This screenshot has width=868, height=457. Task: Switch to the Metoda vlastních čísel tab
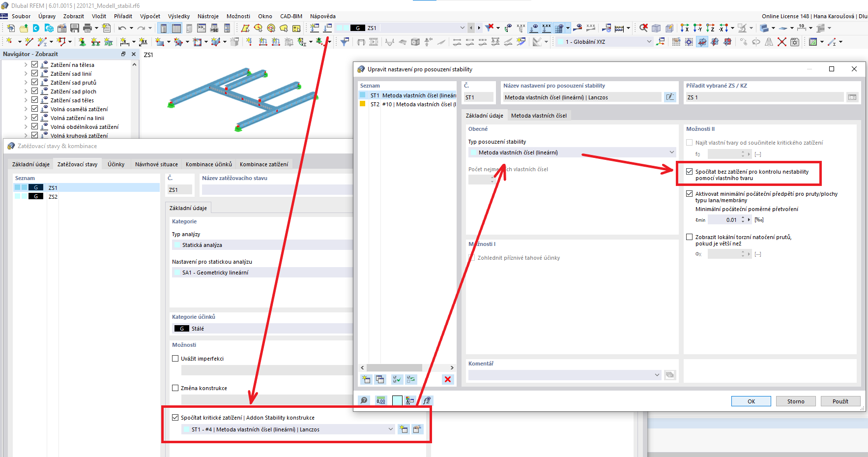[539, 115]
